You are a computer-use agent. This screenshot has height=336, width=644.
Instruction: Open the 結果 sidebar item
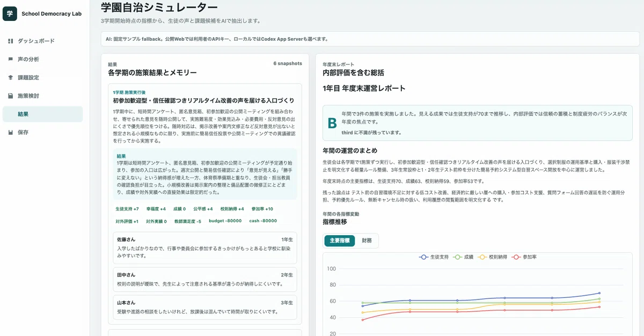pyautogui.click(x=43, y=114)
